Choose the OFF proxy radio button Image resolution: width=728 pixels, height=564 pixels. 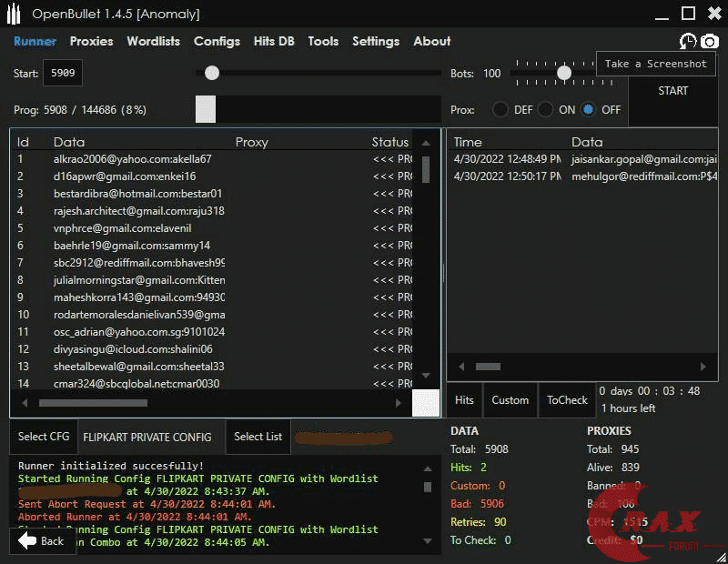[x=589, y=109]
